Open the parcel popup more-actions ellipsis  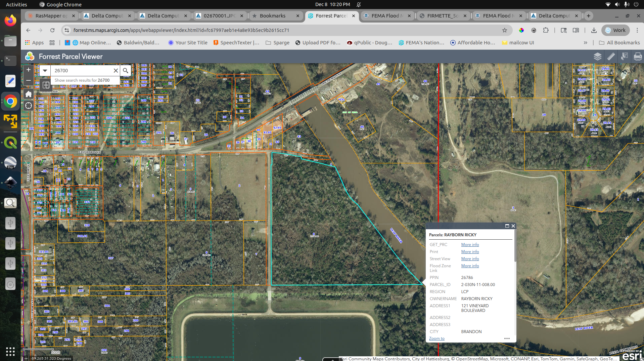click(x=507, y=338)
